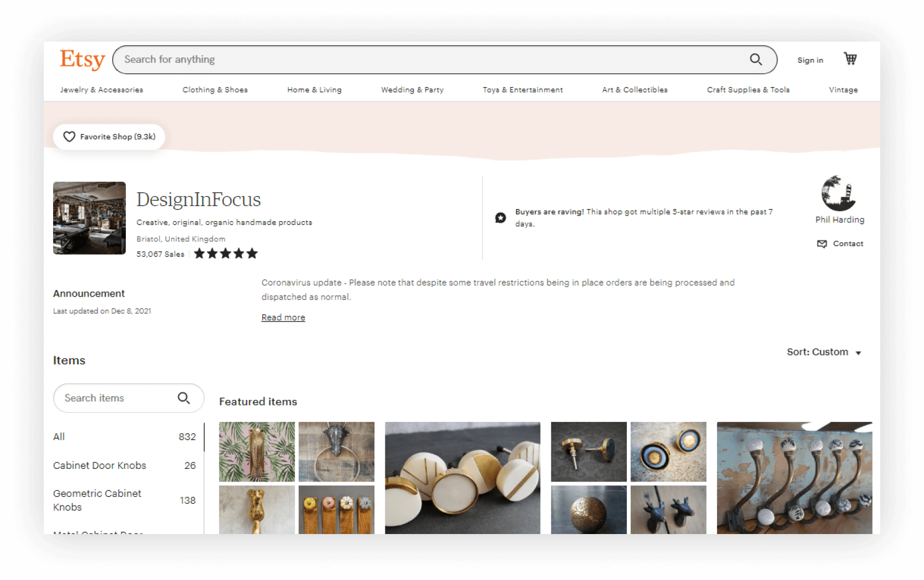Select Cabinet Door Knobs in the sidebar
The height and width of the screenshot is (580, 924).
[99, 466]
